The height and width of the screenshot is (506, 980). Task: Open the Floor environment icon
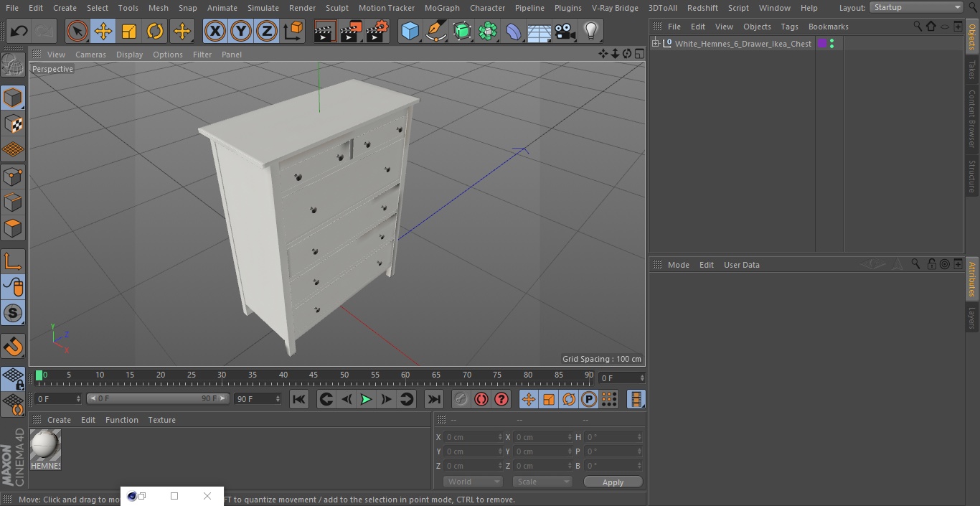coord(540,32)
